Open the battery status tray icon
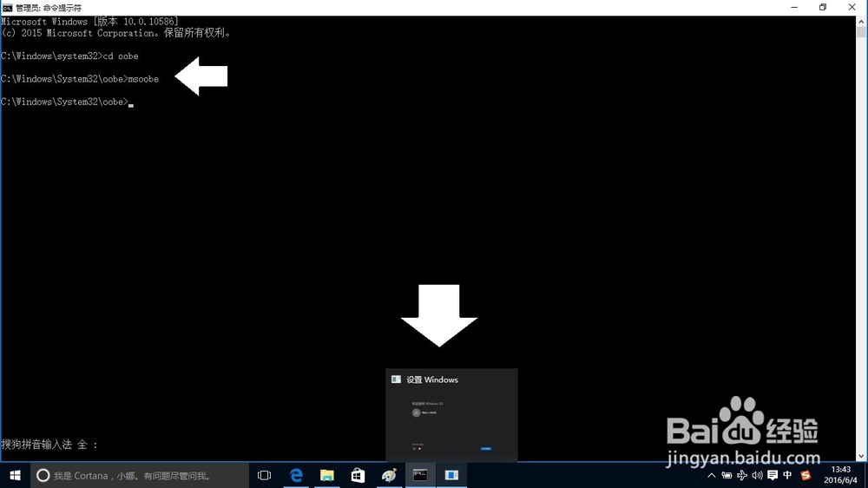Screen dimensions: 868x488 [727, 475]
